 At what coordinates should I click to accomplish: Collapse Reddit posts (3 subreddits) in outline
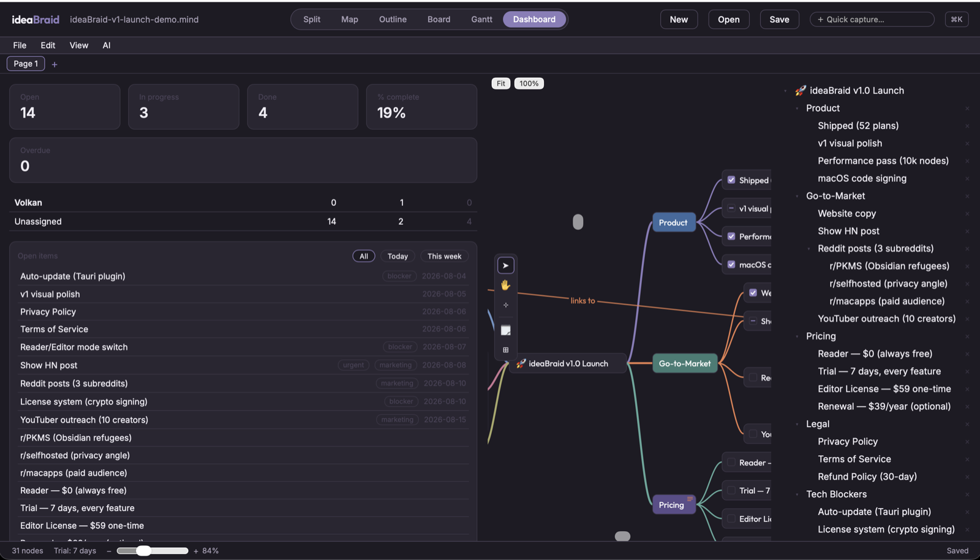pos(809,249)
